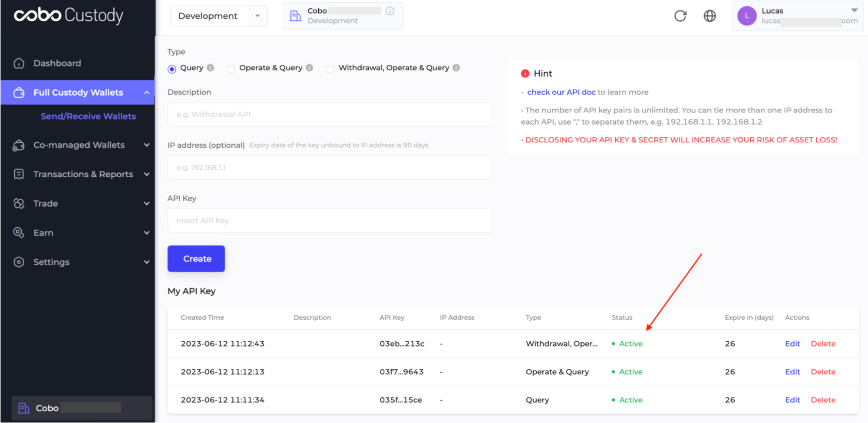Expand the Settings chevron
This screenshot has width=868, height=423.
[147, 262]
